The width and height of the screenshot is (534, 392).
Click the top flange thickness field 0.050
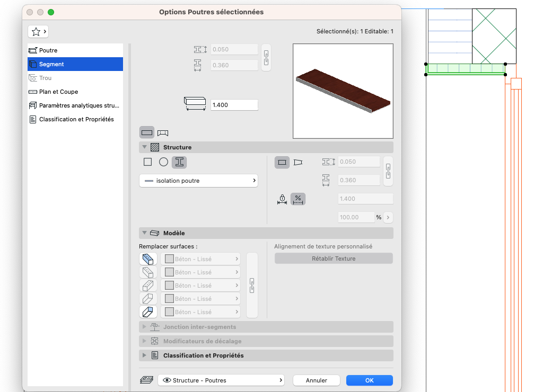point(234,49)
